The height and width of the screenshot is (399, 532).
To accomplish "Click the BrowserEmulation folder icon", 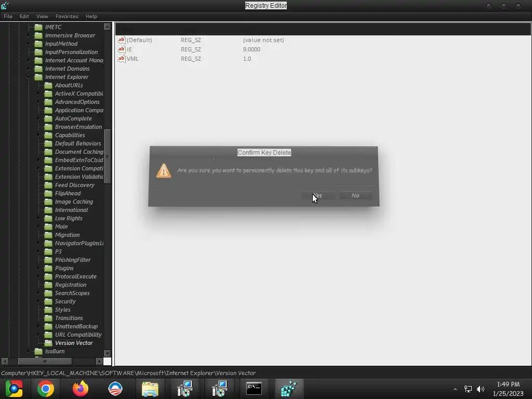I will [48, 127].
